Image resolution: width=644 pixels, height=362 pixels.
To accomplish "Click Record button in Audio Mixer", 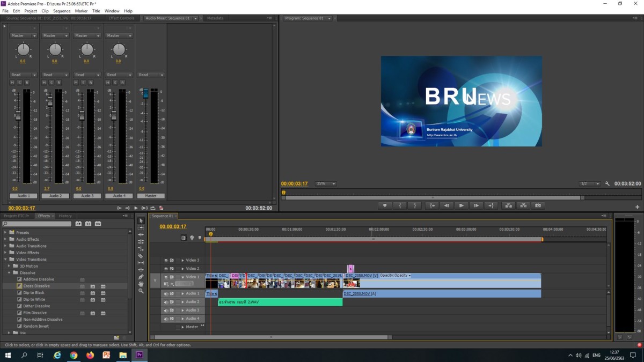I will click(x=161, y=208).
